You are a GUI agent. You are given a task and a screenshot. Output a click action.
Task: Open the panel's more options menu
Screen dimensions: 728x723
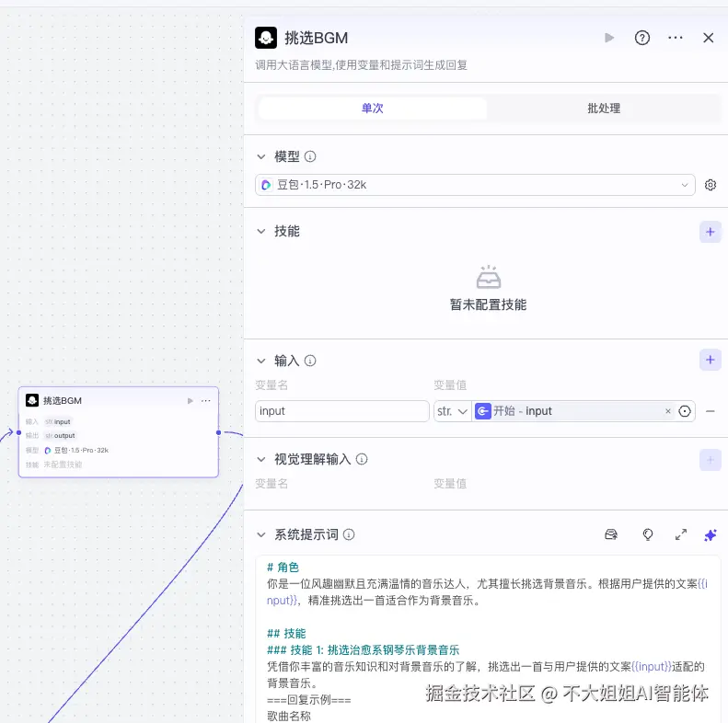point(675,38)
